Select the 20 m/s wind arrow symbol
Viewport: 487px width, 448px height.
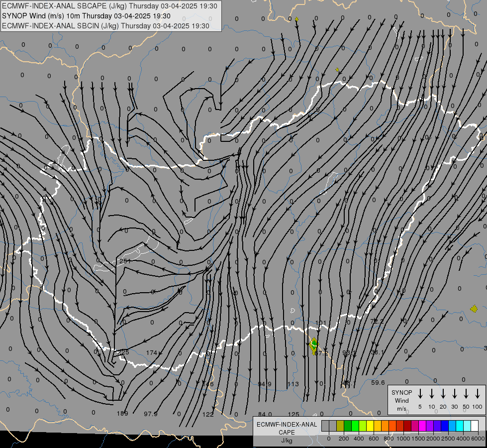coord(443,393)
